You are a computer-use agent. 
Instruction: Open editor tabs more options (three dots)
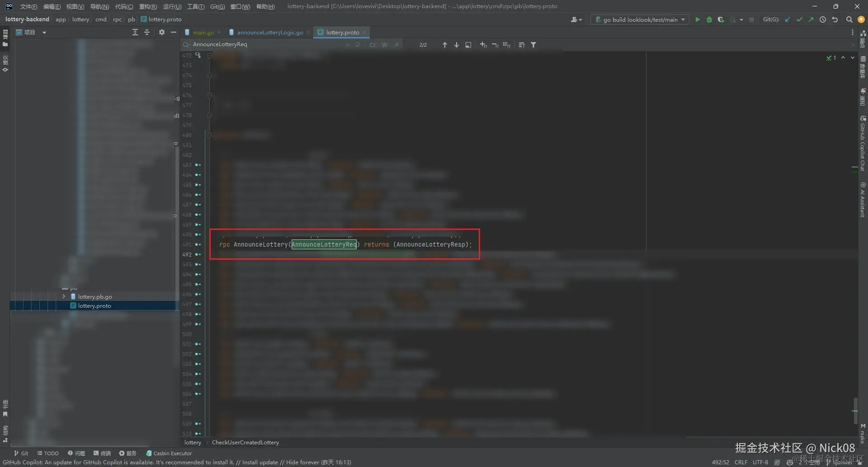pyautogui.click(x=853, y=32)
